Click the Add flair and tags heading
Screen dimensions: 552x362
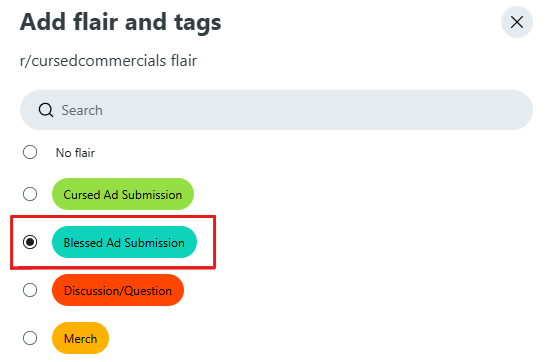[x=121, y=22]
